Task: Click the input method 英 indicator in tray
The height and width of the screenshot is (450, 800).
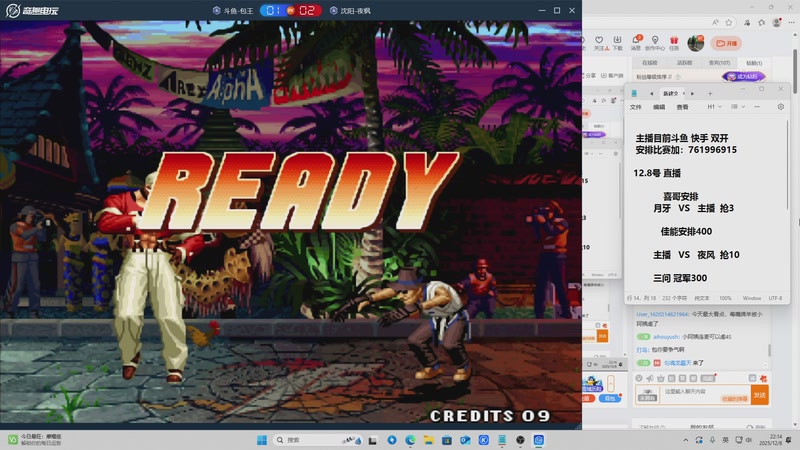Action: [725, 440]
